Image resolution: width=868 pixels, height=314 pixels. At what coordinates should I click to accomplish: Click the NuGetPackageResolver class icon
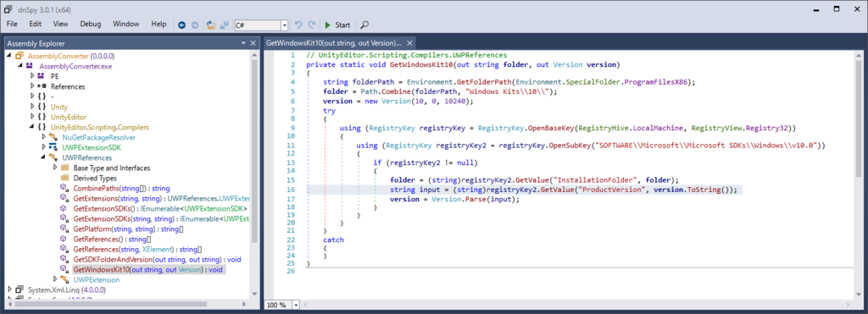coord(53,137)
